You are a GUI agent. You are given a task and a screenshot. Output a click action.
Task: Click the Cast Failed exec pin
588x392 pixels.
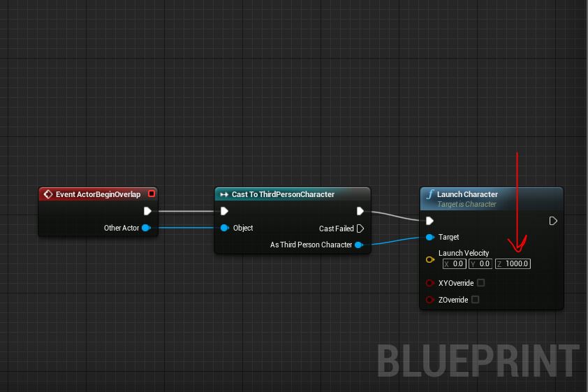point(360,228)
